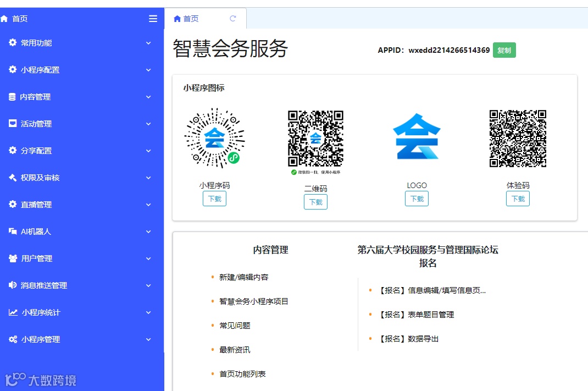Open the 活动管理 sidebar label
Viewport: 588px width, 391px height.
[x=36, y=124]
